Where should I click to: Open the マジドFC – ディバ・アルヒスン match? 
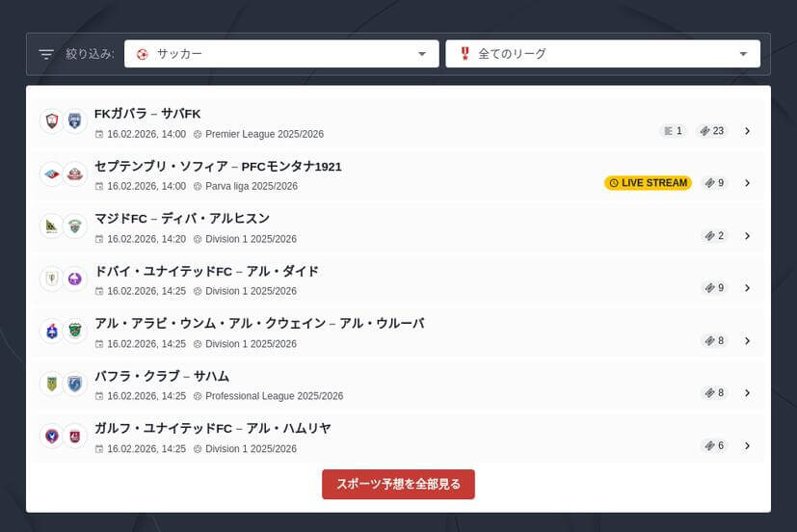coord(182,219)
